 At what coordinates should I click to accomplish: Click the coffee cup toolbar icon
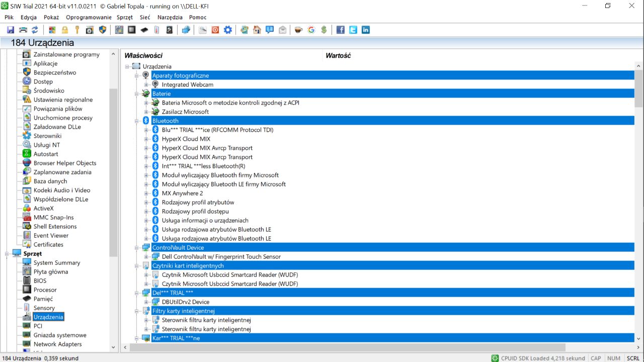[298, 30]
